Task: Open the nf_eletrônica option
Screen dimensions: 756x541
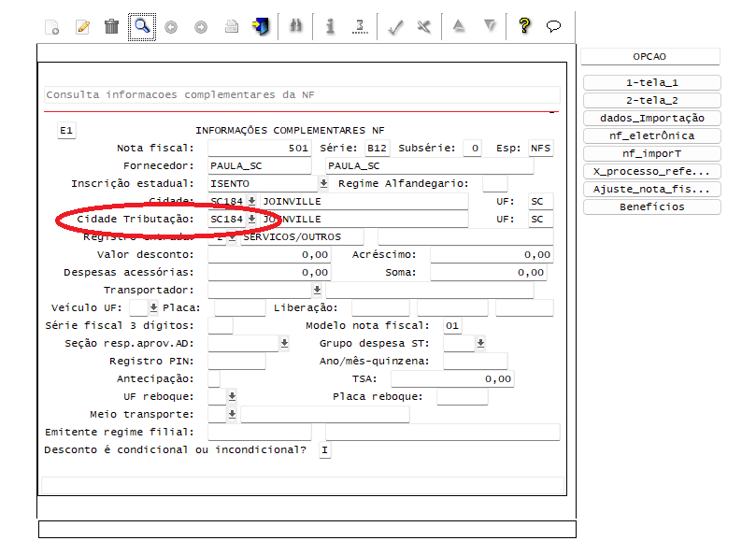Action: point(652,136)
